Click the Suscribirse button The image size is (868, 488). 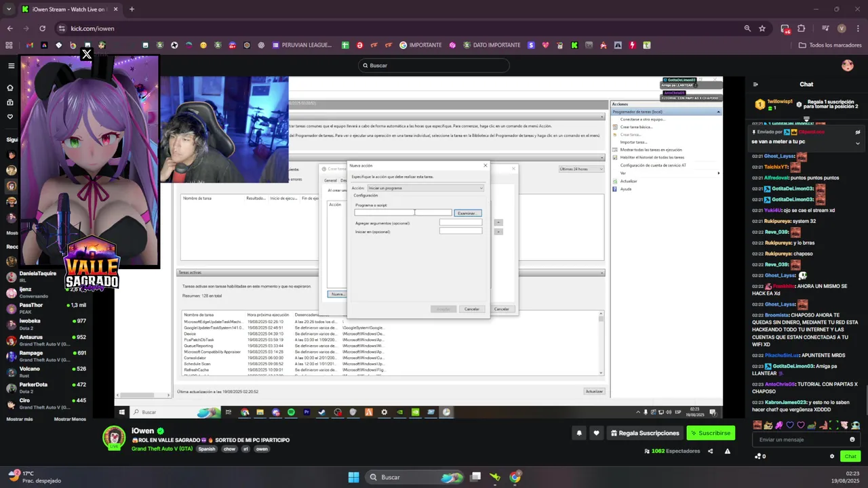[711, 433]
